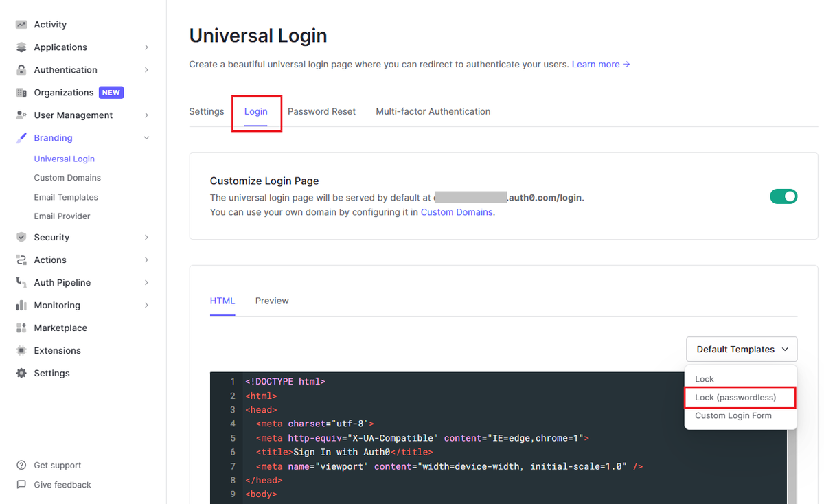The height and width of the screenshot is (504, 824).
Task: Click the Activity sidebar label
Action: coord(51,25)
